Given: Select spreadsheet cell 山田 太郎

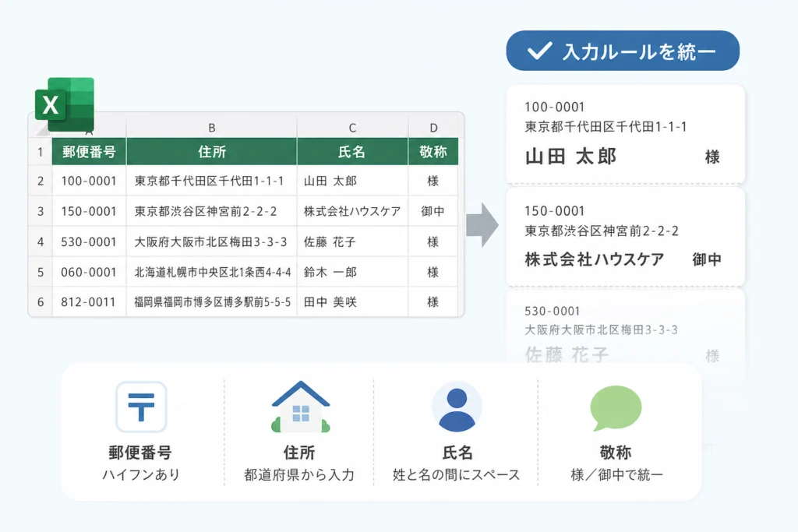Looking at the screenshot, I should (352, 181).
